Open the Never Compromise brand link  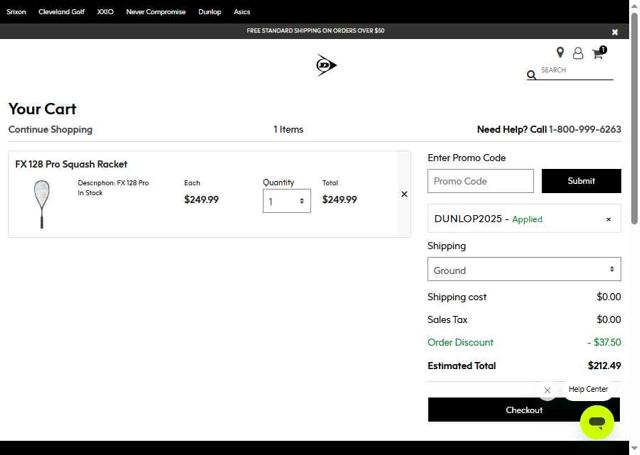tap(156, 12)
